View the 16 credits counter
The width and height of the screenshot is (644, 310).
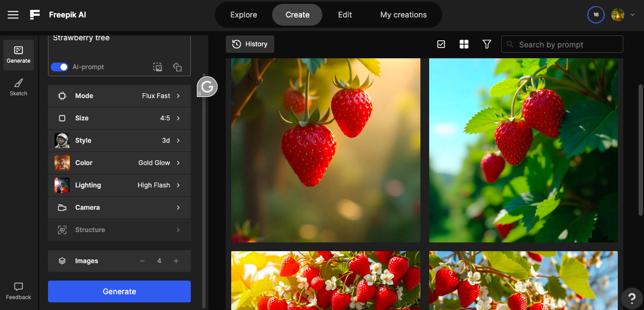tap(596, 15)
